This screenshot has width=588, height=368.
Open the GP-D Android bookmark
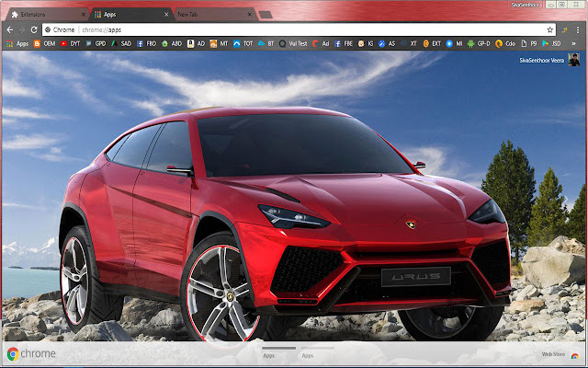(x=479, y=43)
